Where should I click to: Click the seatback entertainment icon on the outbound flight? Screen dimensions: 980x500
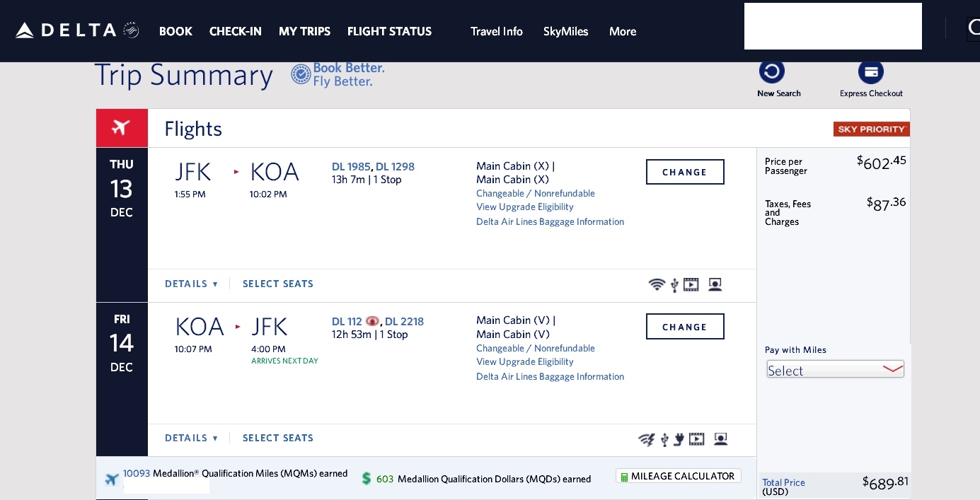pyautogui.click(x=715, y=284)
